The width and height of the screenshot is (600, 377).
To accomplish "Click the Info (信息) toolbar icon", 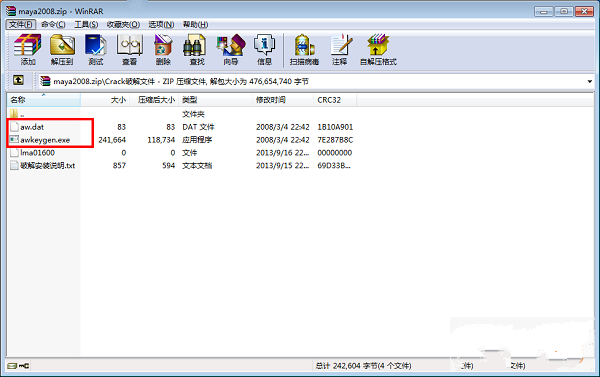I will pyautogui.click(x=264, y=49).
